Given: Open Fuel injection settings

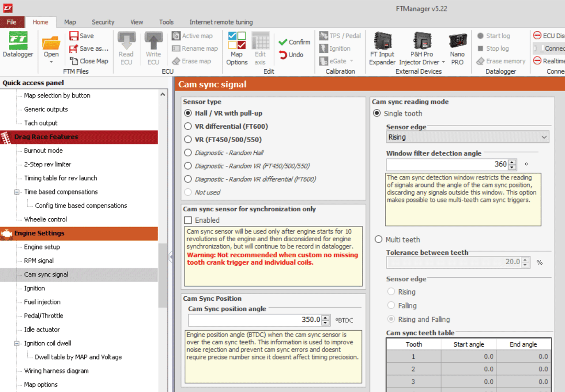Looking at the screenshot, I should pos(42,302).
